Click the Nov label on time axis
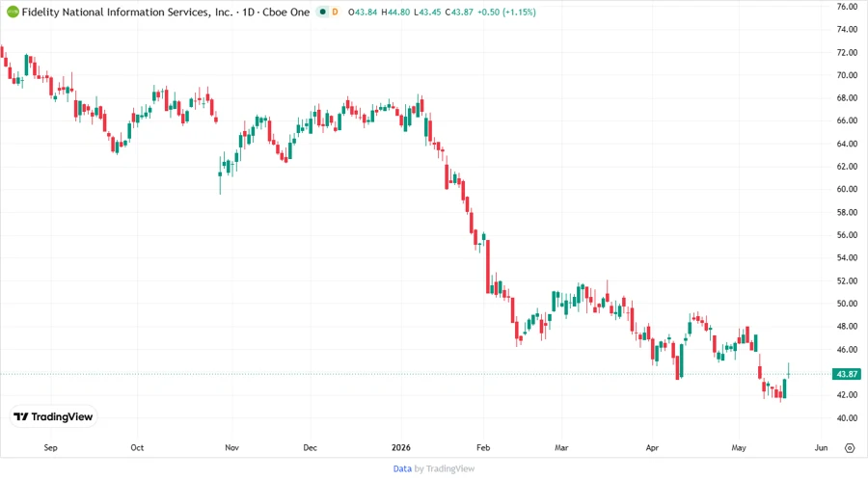This screenshot has width=868, height=480. [231, 447]
